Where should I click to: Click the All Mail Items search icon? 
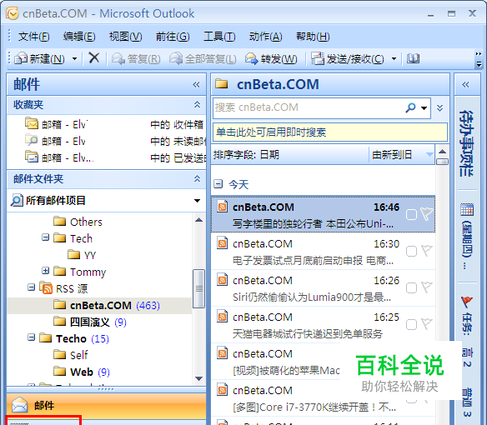[x=16, y=200]
